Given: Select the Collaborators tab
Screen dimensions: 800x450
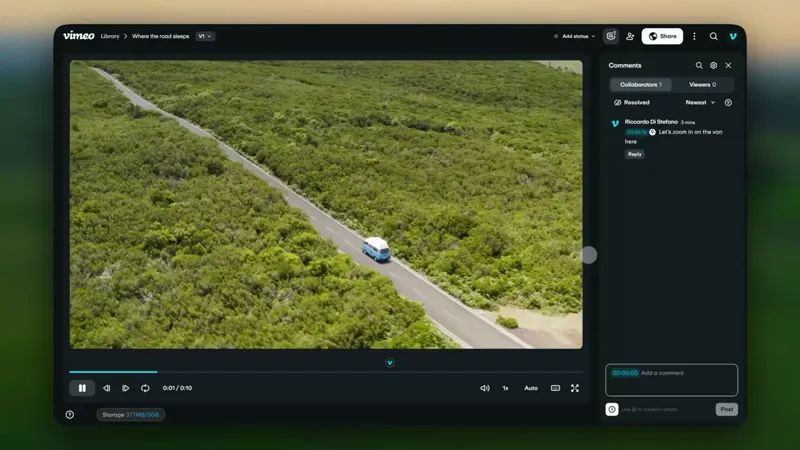Looking at the screenshot, I should coord(640,85).
